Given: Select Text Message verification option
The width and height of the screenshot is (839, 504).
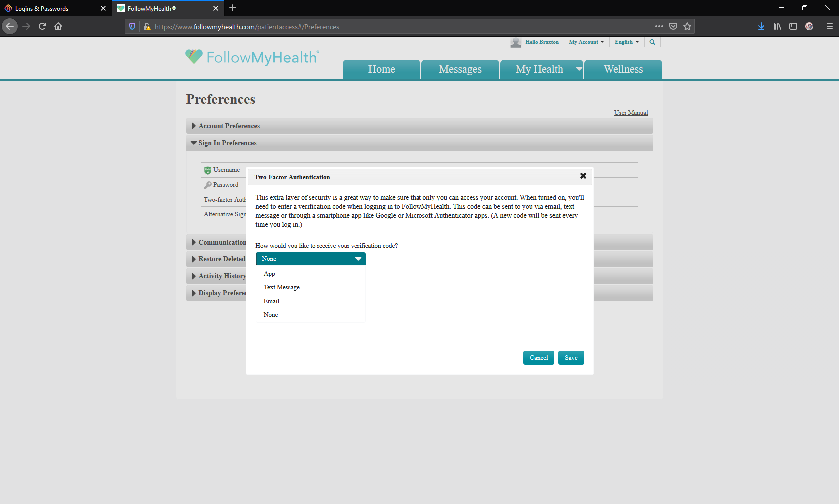Looking at the screenshot, I should (x=282, y=287).
